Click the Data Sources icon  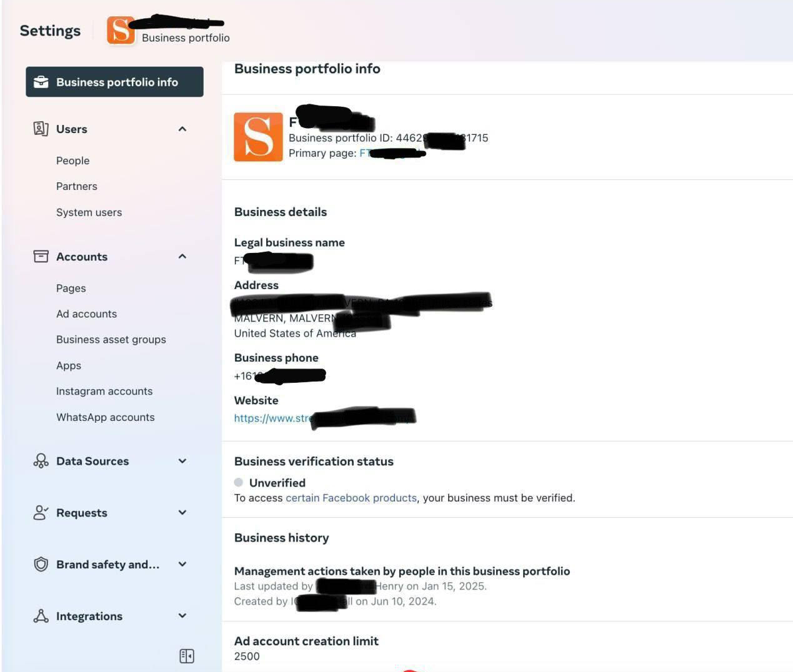pos(41,461)
